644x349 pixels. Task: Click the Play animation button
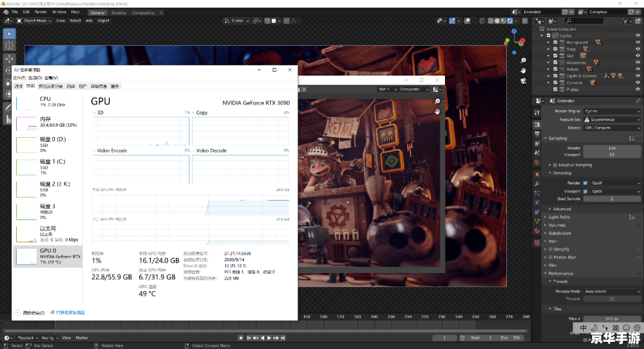pos(269,338)
